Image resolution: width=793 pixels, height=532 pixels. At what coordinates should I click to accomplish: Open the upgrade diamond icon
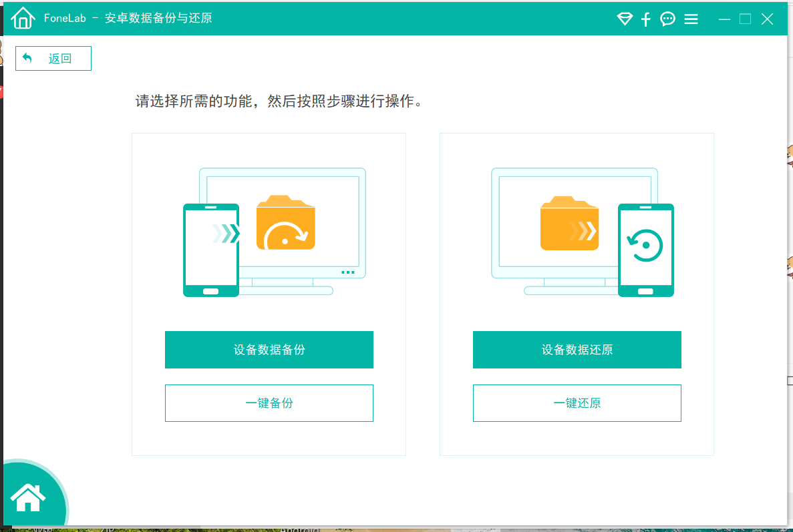coord(624,19)
